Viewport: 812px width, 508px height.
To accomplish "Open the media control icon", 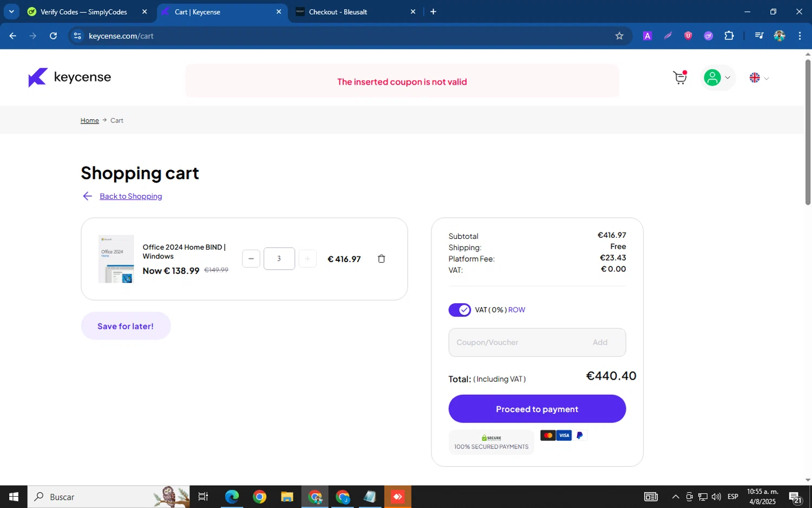I will click(759, 36).
